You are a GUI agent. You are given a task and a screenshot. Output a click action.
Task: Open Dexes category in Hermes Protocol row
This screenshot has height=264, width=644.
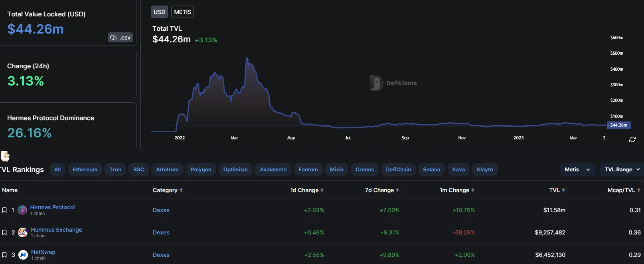[x=161, y=210]
